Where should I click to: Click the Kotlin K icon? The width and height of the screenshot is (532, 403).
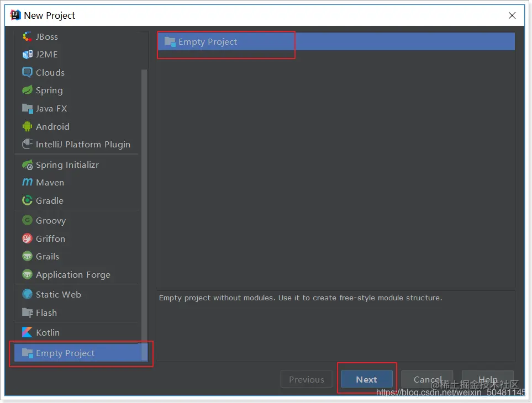pos(27,332)
